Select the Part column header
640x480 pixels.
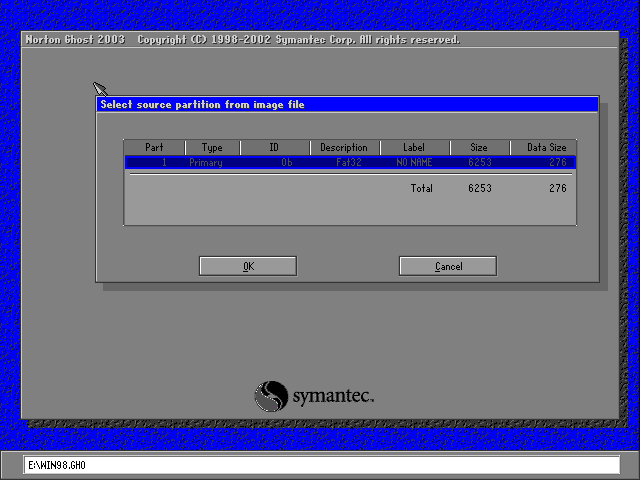154,147
